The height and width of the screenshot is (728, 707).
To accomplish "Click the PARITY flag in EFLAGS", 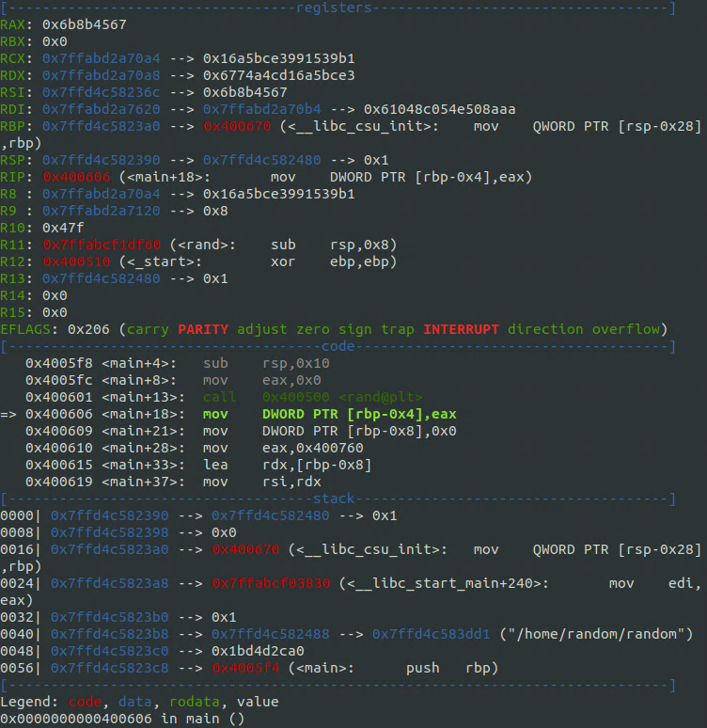I will (203, 329).
